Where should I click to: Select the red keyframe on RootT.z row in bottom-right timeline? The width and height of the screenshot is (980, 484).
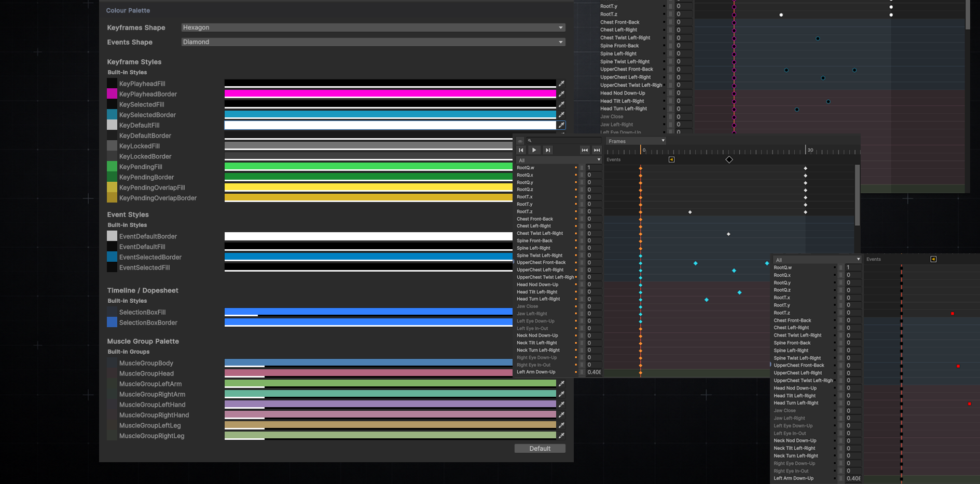(953, 314)
